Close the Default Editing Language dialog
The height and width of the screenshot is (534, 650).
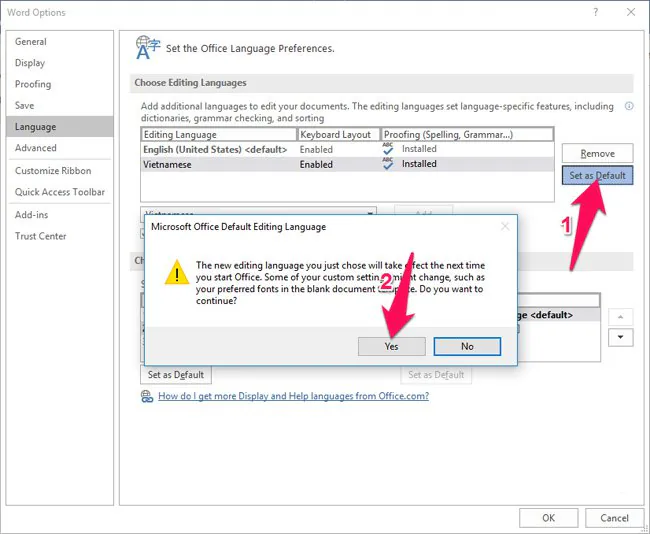pos(504,226)
